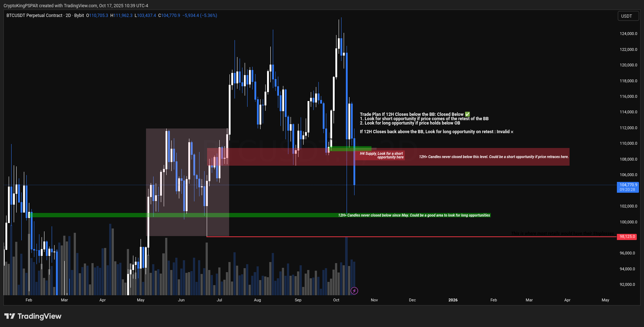Click the Oct label on time axis

click(336, 300)
